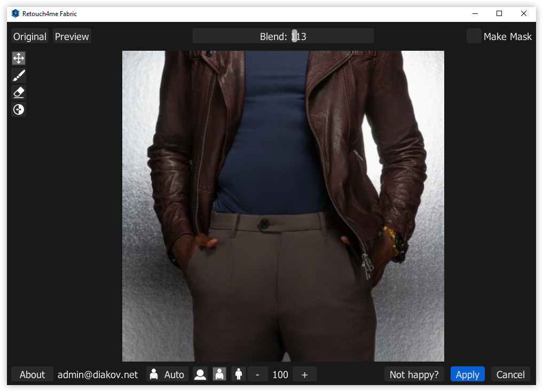The height and width of the screenshot is (392, 543).
Task: Click the circular arrow tool under the eraser
Action: [x=19, y=110]
